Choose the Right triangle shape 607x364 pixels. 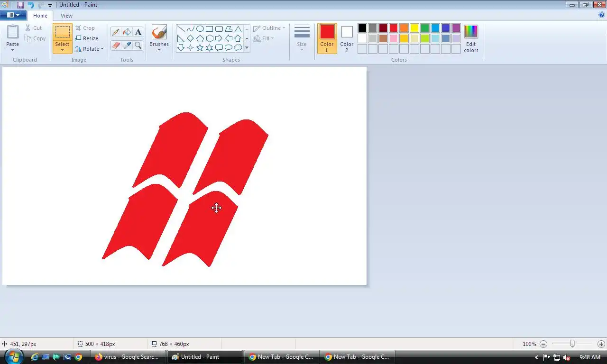tap(181, 38)
